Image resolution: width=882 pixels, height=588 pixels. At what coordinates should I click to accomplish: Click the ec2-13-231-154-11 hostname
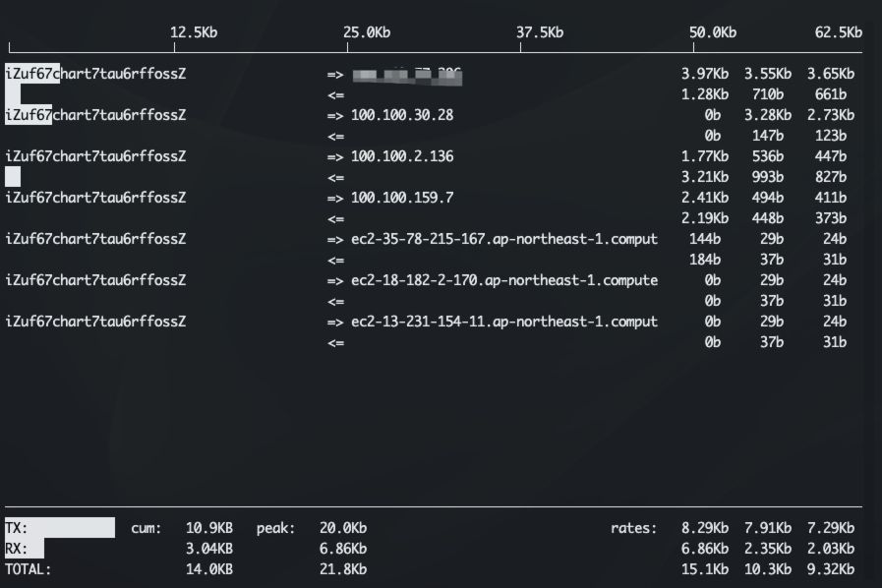pyautogui.click(x=503, y=322)
